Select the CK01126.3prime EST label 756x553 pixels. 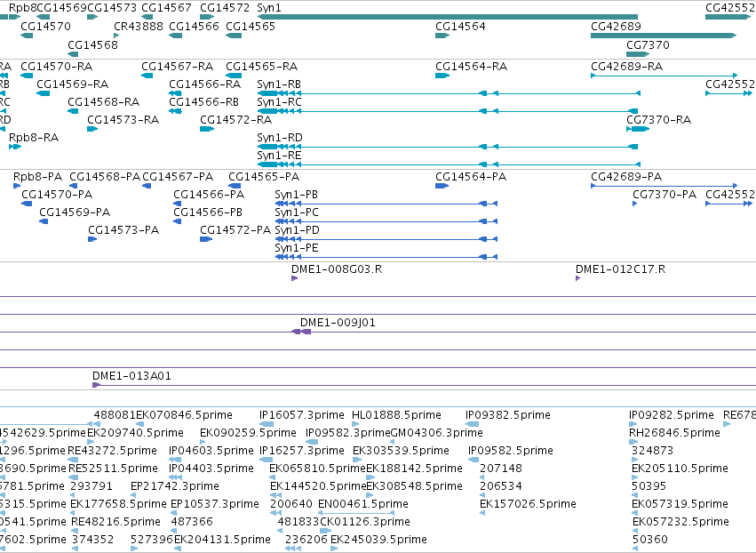365,522
